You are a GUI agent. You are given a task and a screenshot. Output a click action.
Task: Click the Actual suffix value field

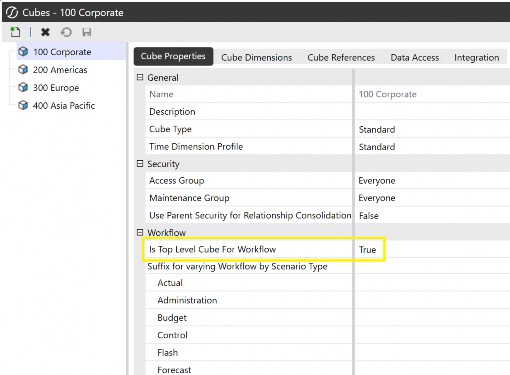(432, 283)
